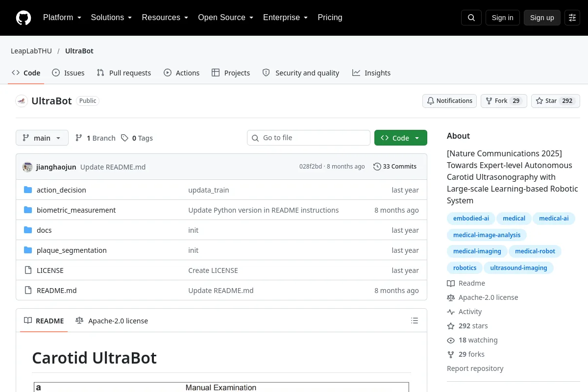This screenshot has height=392, width=588.
Task: Click jianghaojun's avatar in latest commit
Action: pyautogui.click(x=27, y=167)
